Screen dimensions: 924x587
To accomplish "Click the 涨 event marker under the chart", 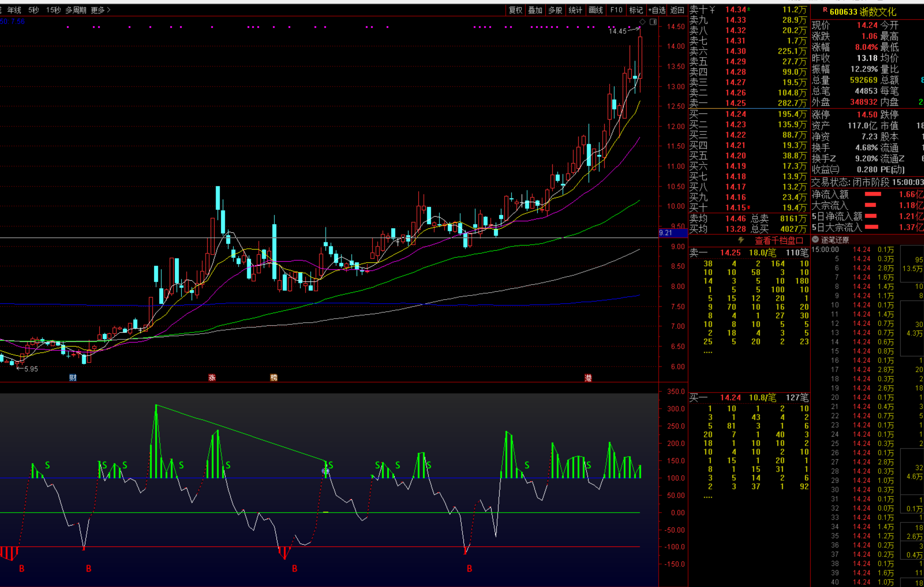I will pos(212,378).
